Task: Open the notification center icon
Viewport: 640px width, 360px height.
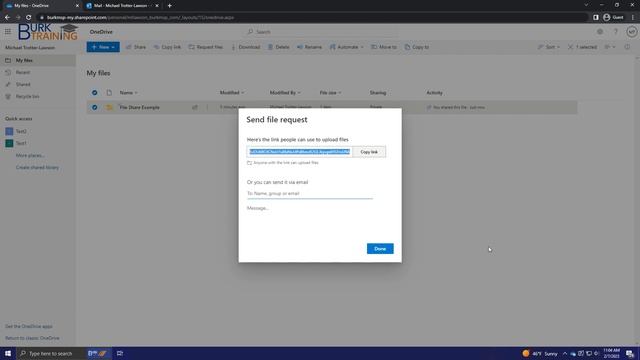Action: (630, 353)
